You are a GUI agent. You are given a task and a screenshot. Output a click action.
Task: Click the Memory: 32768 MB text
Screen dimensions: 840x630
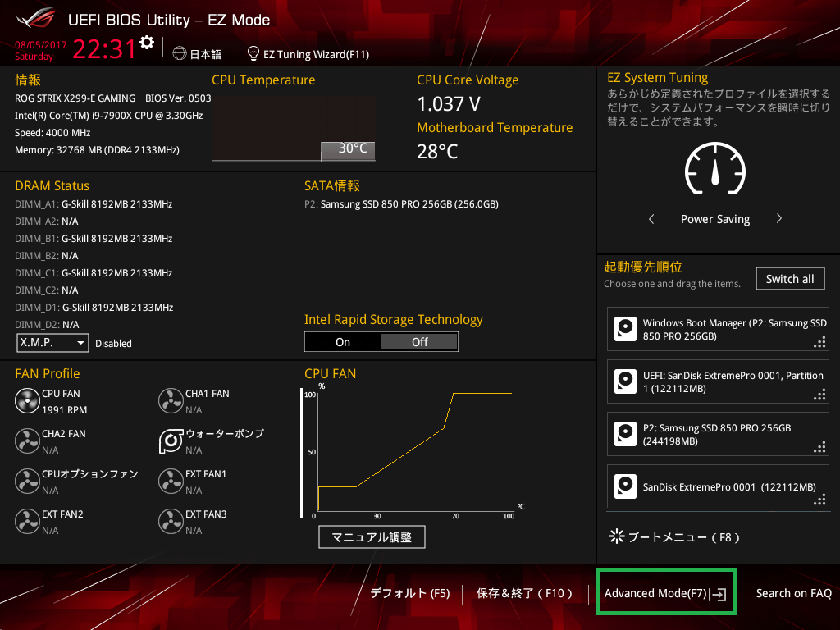[x=97, y=150]
